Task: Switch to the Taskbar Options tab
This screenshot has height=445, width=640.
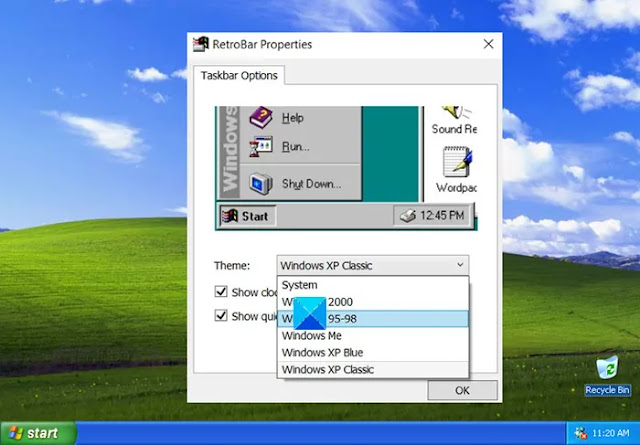Action: [x=239, y=76]
